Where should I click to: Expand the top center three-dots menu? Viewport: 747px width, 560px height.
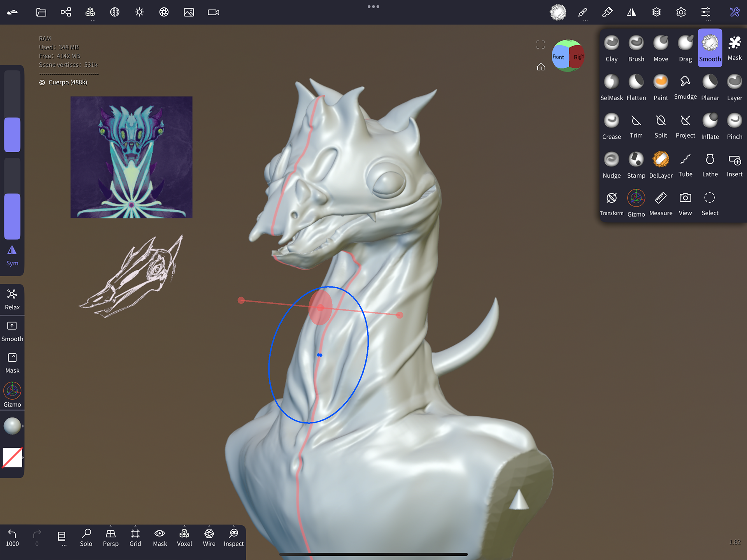point(373,6)
